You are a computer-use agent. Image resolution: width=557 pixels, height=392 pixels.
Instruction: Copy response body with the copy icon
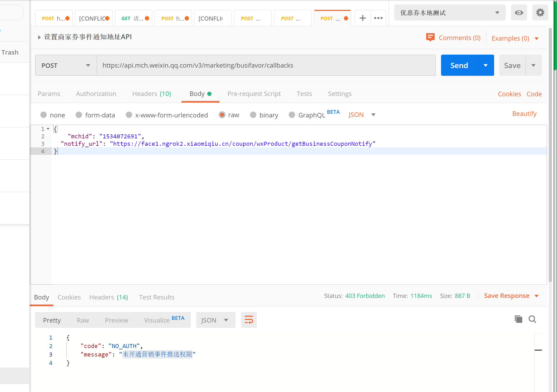click(518, 319)
